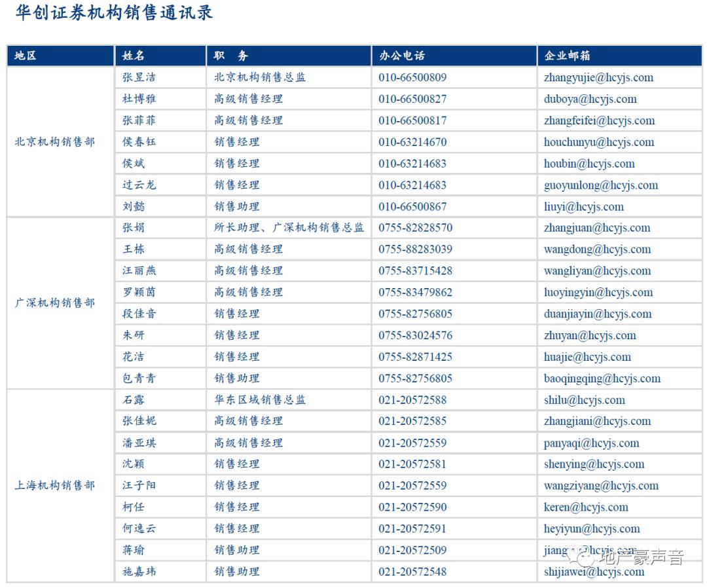Click the email guoyunlong@hcyjs.com

pos(600,185)
